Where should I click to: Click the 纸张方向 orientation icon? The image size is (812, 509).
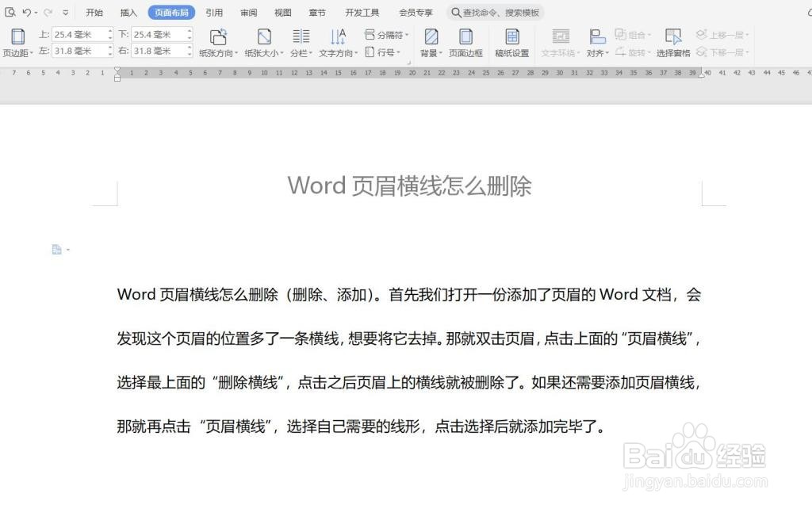pyautogui.click(x=219, y=36)
